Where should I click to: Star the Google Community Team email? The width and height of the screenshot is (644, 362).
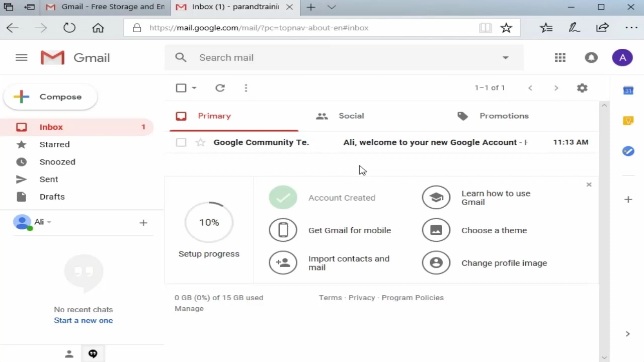tap(201, 143)
